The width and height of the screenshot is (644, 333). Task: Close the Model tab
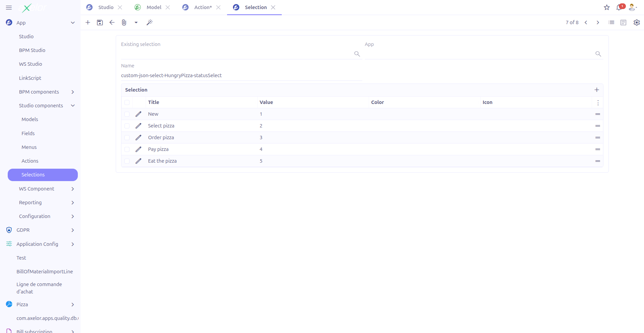(168, 7)
